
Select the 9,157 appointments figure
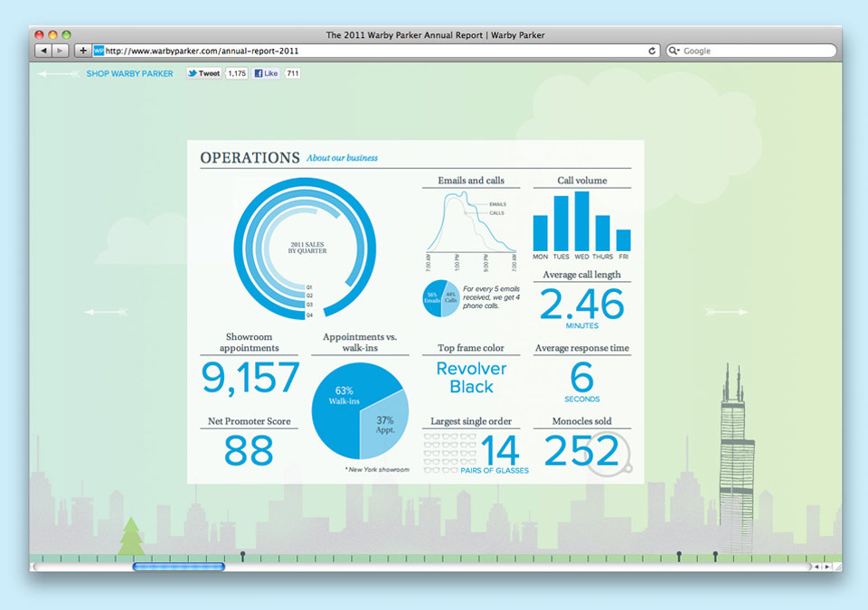pyautogui.click(x=250, y=378)
